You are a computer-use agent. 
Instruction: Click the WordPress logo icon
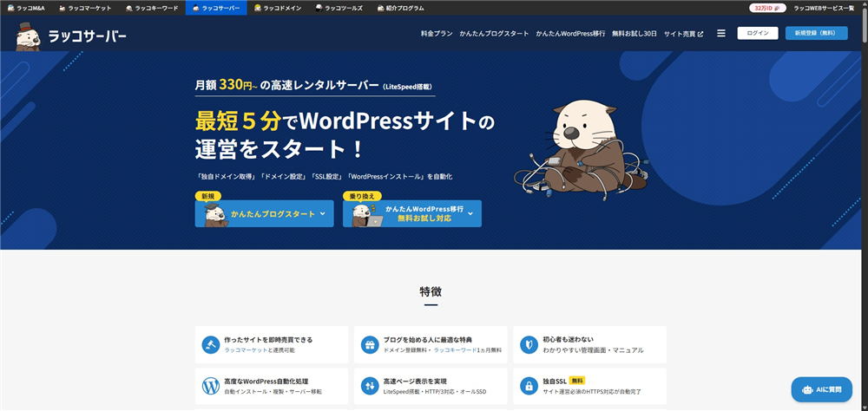pyautogui.click(x=210, y=386)
